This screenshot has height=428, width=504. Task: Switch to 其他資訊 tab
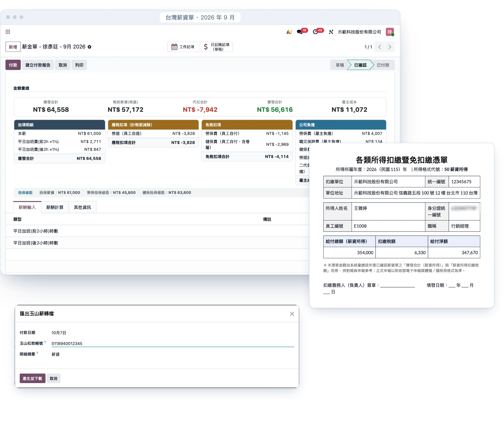(82, 207)
